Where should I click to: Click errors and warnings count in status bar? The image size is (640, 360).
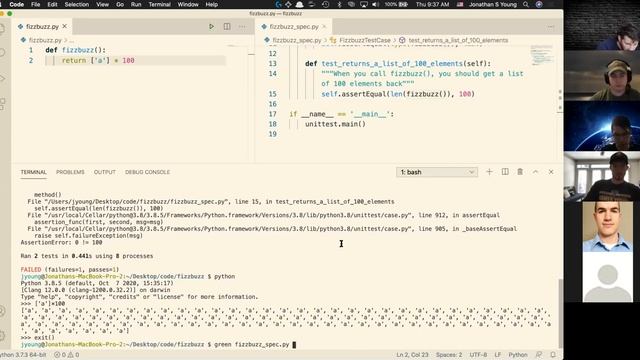(x=67, y=355)
